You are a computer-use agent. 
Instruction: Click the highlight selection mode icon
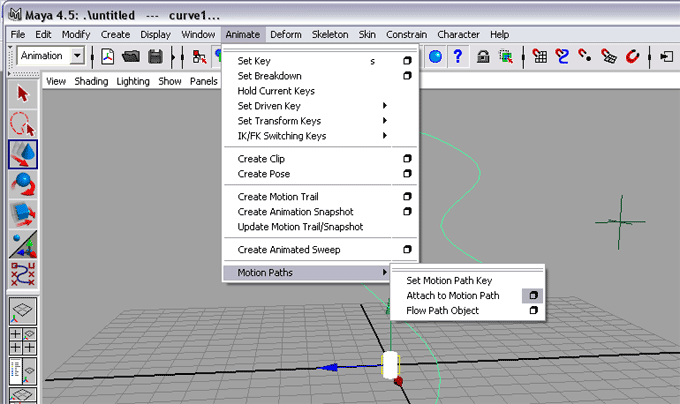point(506,56)
